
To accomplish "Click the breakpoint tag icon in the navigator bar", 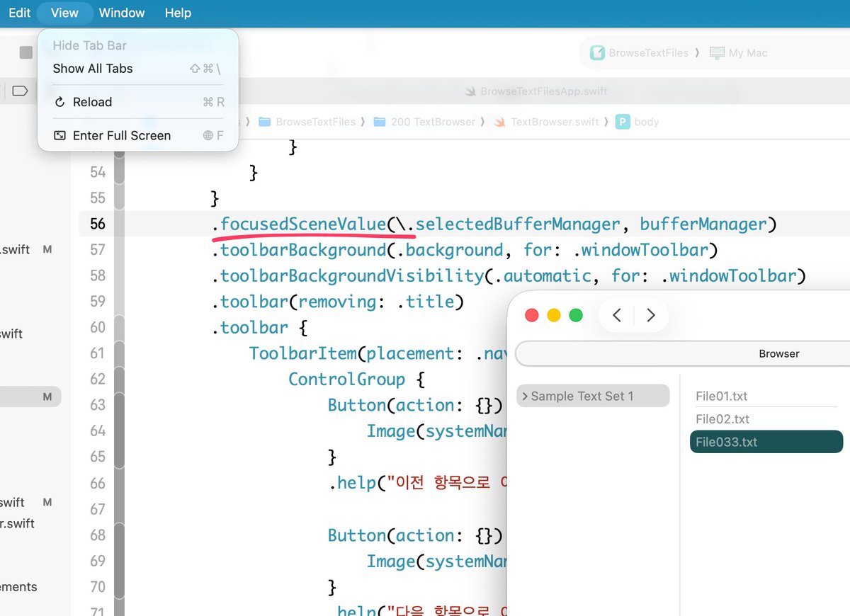I will [20, 91].
